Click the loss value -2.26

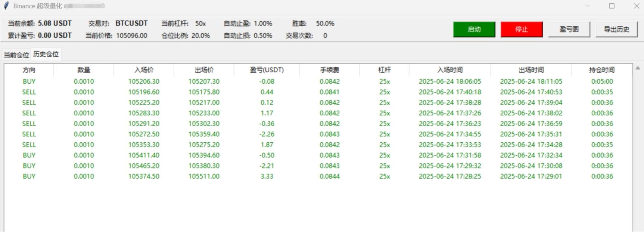coord(267,134)
